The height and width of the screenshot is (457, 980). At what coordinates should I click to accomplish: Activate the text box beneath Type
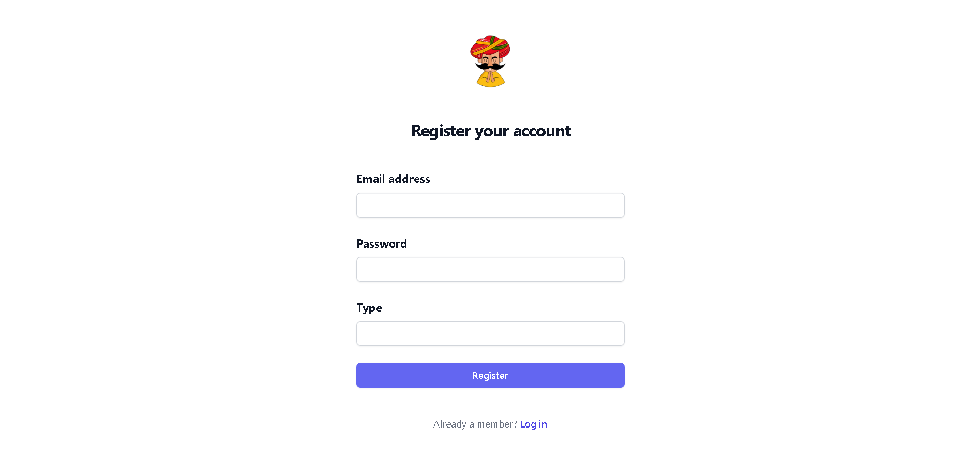(x=490, y=333)
